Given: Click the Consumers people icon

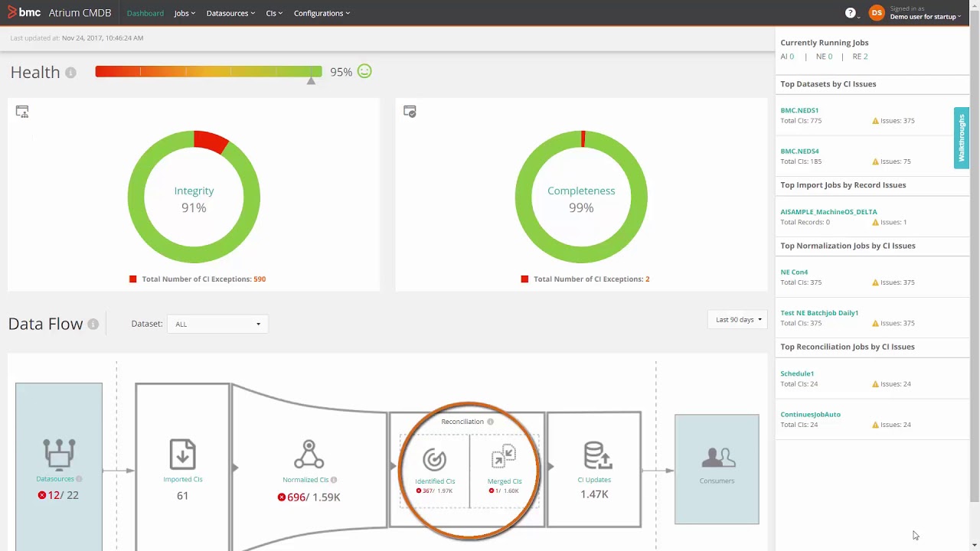Looking at the screenshot, I should (x=718, y=458).
